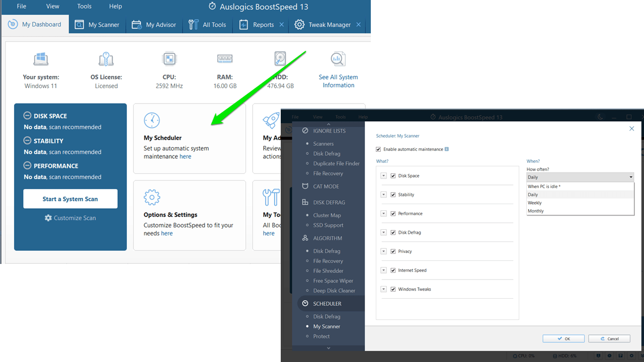Click the My Scheduler clock icon
Viewport: 644px width, 362px height.
152,121
